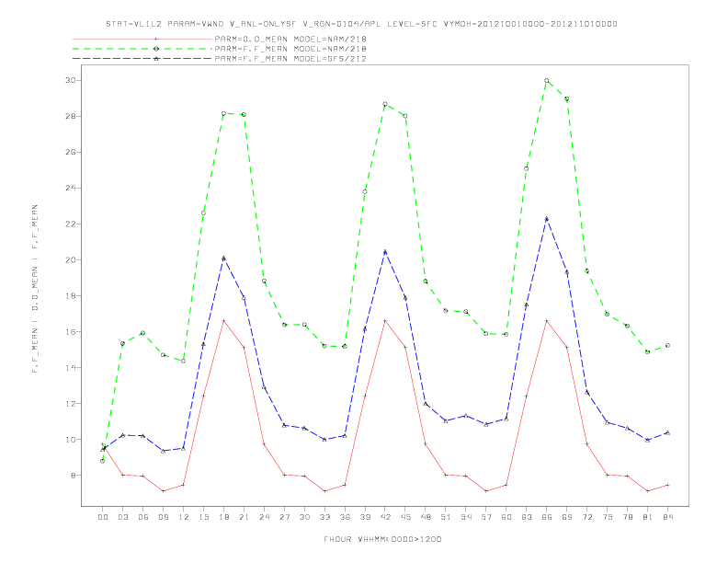
Task: Click y-axis tick label 10
Action: [x=71, y=440]
